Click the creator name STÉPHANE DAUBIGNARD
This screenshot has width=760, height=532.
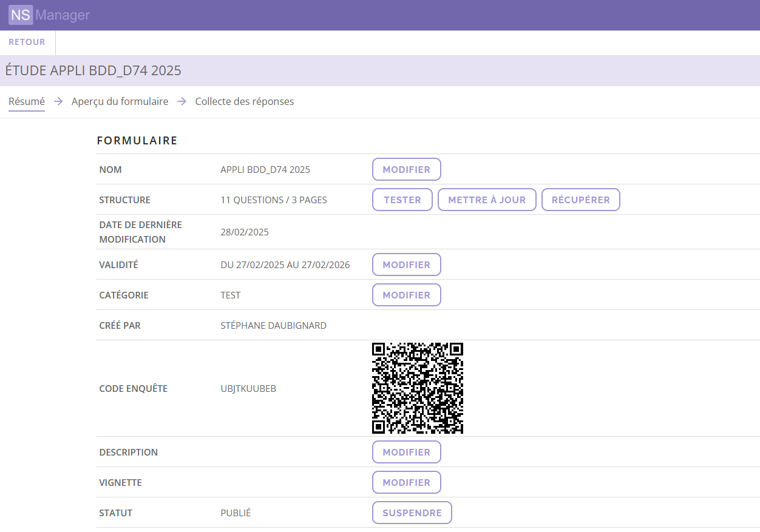tap(273, 325)
